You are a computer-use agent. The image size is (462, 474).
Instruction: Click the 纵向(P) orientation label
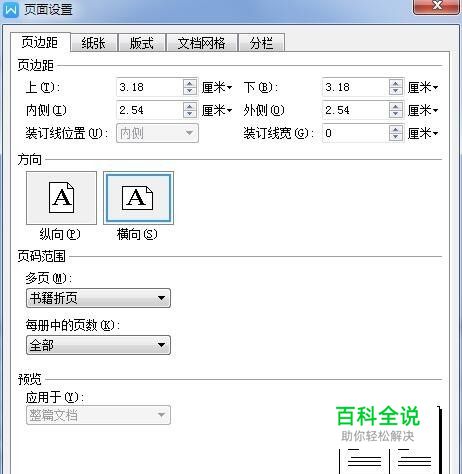[60, 234]
